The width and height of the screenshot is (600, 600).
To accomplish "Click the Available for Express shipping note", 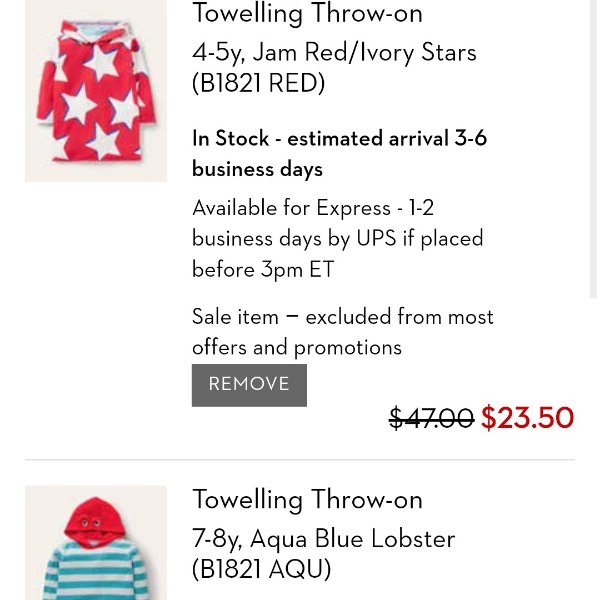I will [x=338, y=239].
